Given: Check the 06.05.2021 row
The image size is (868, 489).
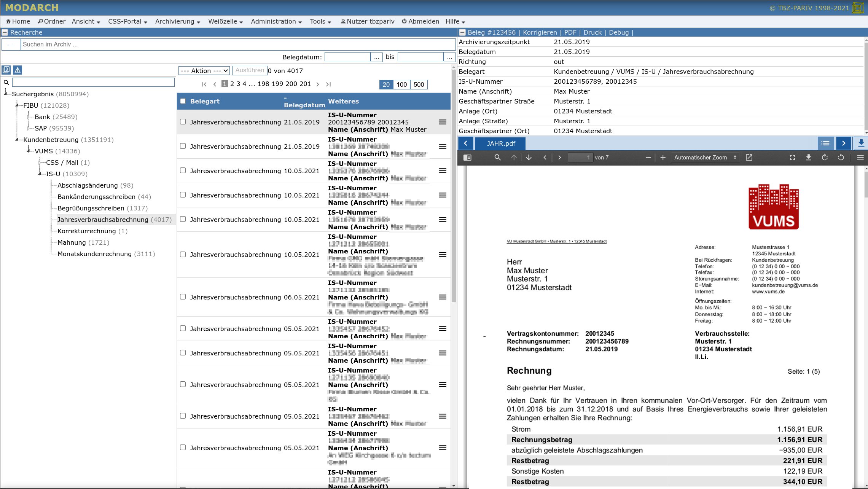Looking at the screenshot, I should point(183,297).
